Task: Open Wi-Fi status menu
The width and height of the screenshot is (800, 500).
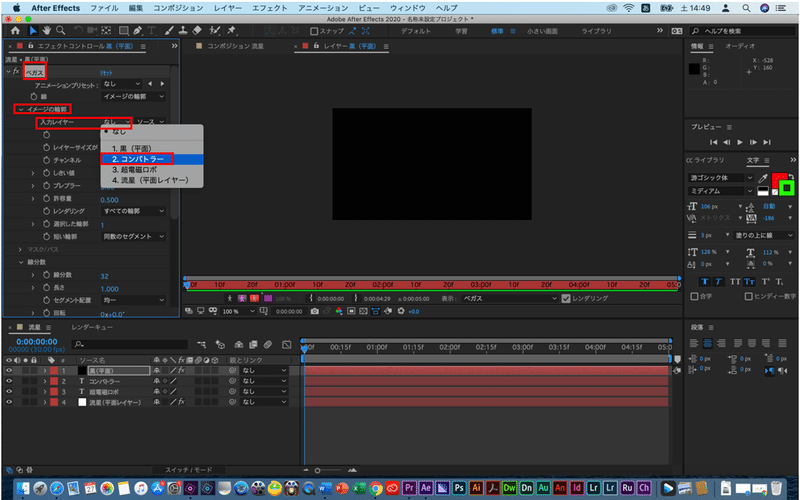Action: coord(629,8)
